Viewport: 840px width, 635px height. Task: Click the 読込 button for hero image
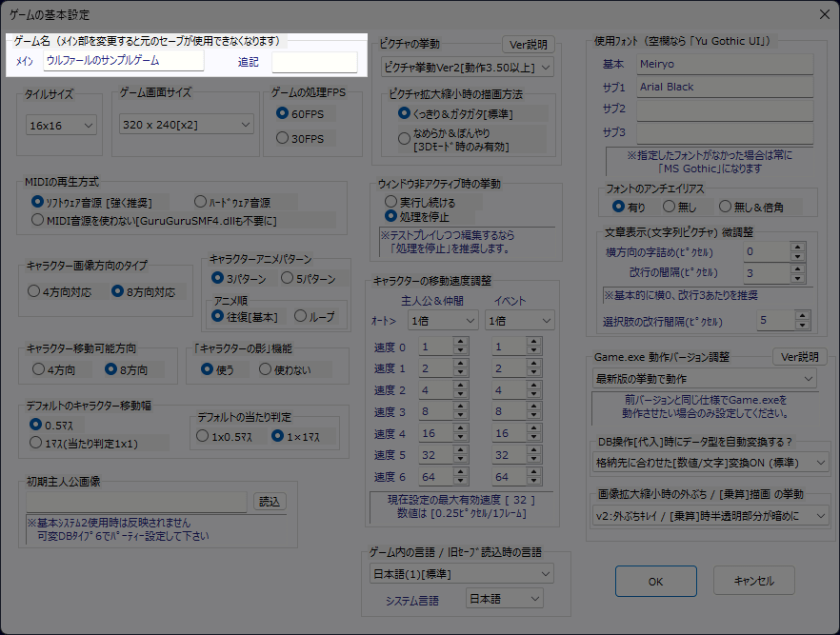270,502
